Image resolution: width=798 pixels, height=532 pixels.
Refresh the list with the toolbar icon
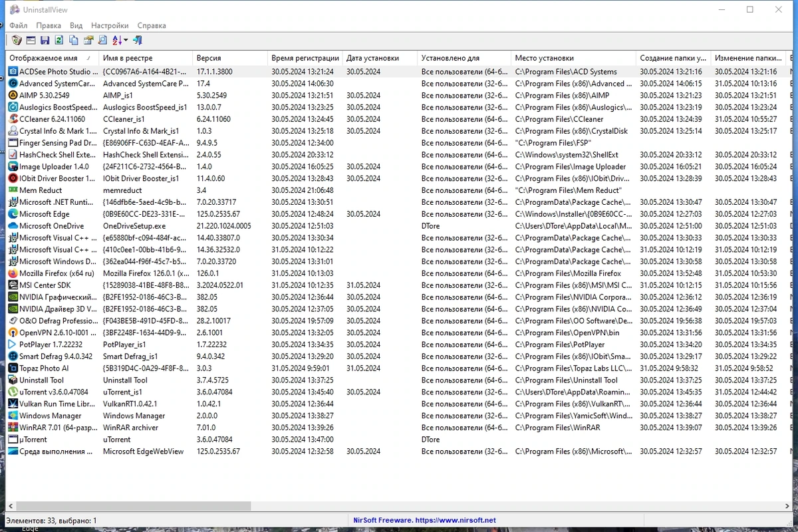tap(59, 41)
